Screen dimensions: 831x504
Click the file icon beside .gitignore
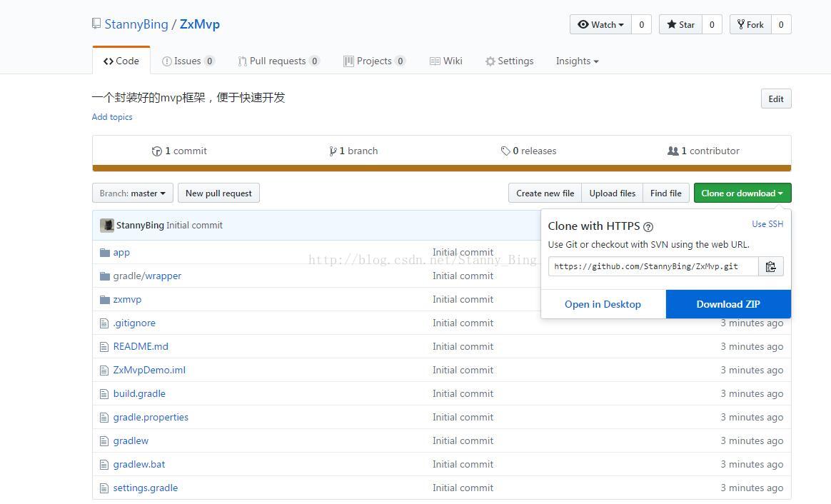point(104,323)
